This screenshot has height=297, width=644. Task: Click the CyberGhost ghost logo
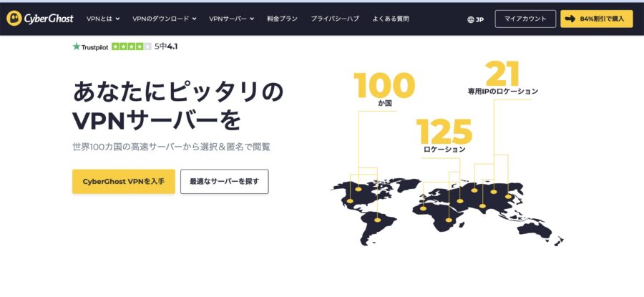pos(14,19)
